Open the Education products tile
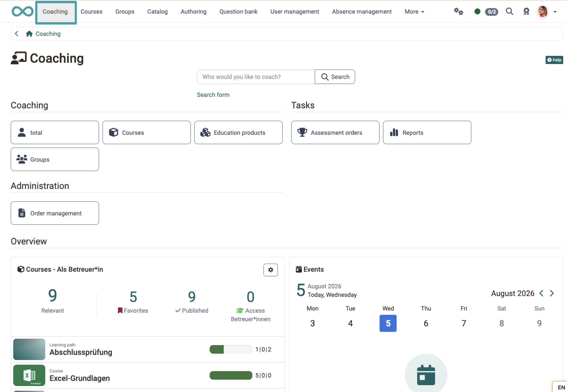 [238, 133]
